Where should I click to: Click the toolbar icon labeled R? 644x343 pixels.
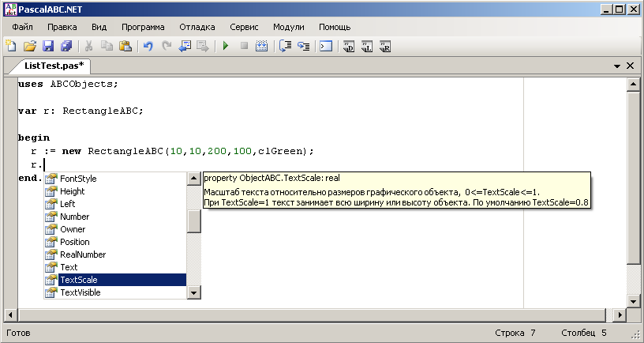point(385,46)
